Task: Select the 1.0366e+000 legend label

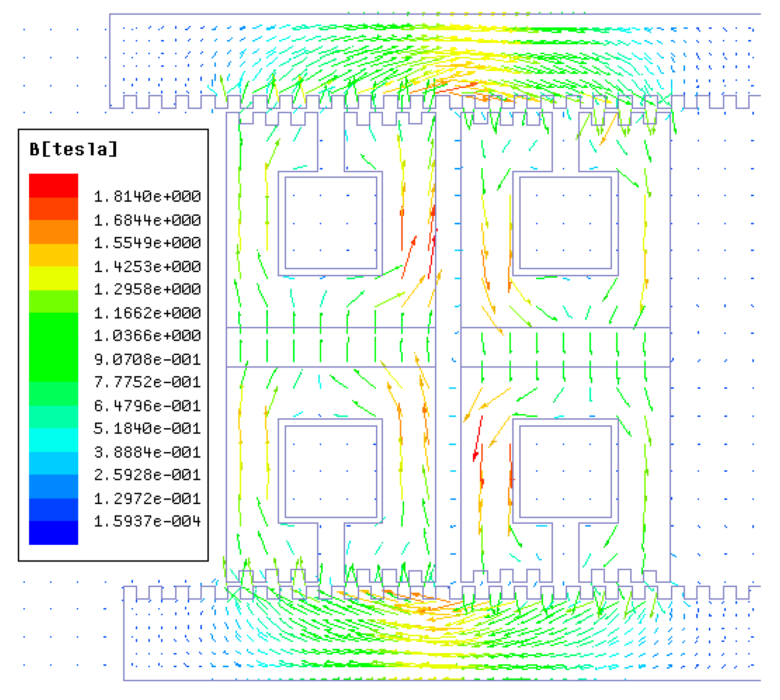Action: pos(147,336)
